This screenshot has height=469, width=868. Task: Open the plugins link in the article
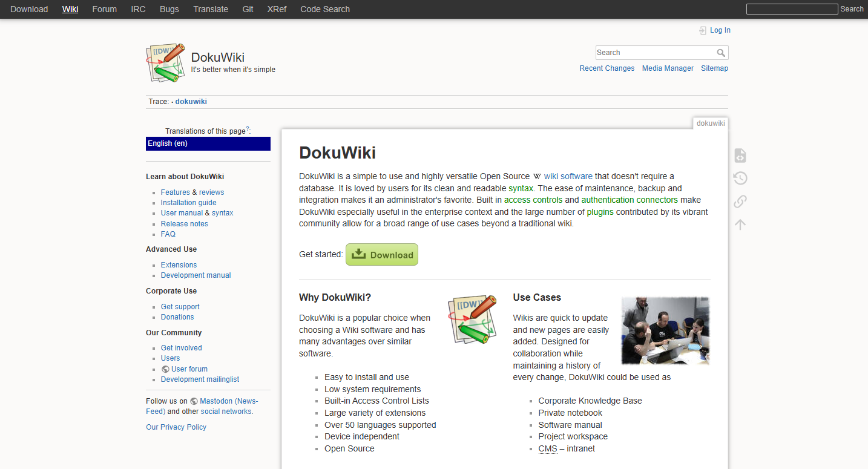pyautogui.click(x=600, y=212)
